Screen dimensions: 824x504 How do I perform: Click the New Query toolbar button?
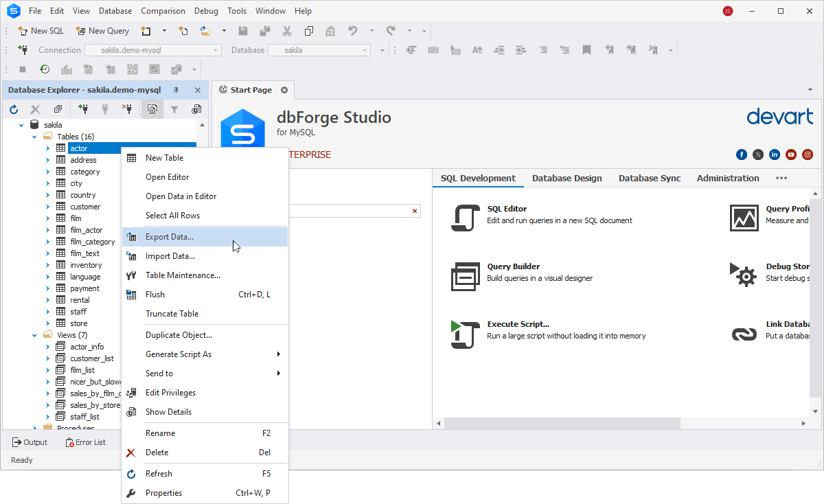(102, 31)
